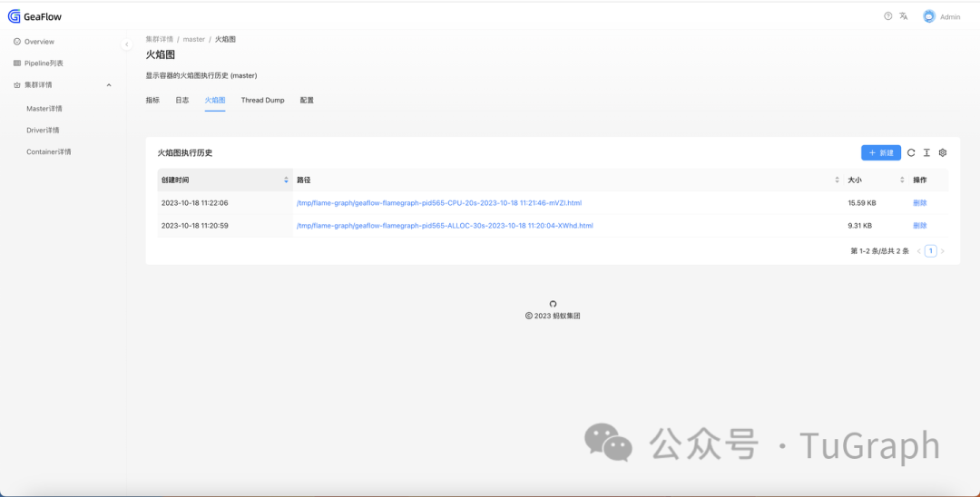Open Master详情 in the sidebar

point(44,109)
